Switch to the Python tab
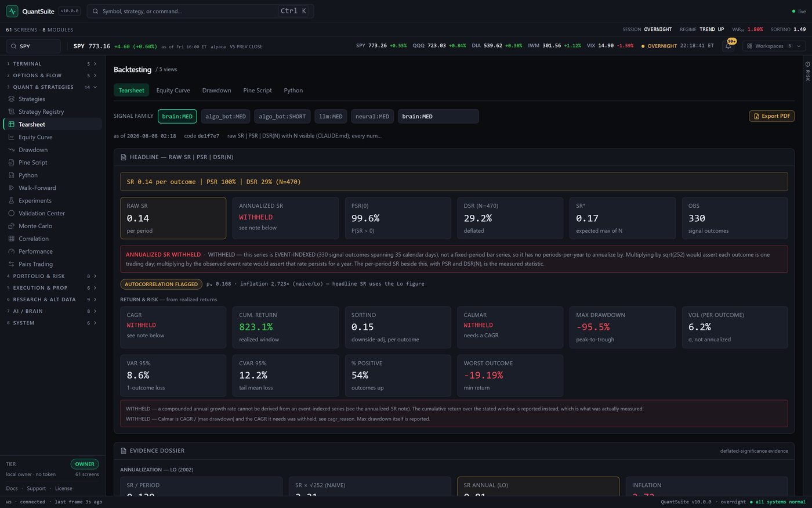Image resolution: width=812 pixels, height=508 pixels. point(293,91)
